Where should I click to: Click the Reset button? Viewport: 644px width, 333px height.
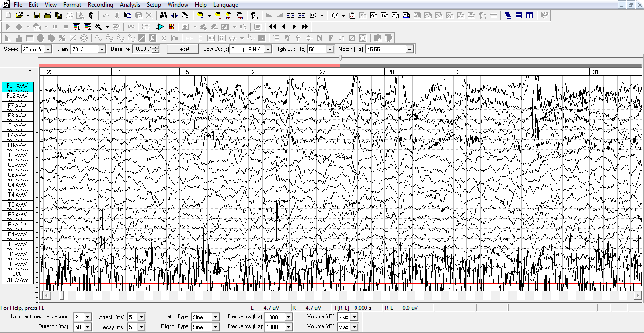[183, 49]
